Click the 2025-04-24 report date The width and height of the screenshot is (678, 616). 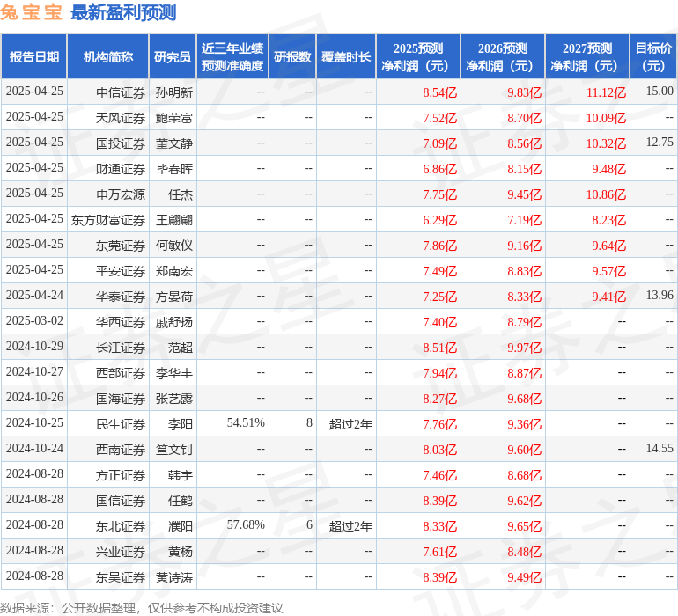point(34,295)
